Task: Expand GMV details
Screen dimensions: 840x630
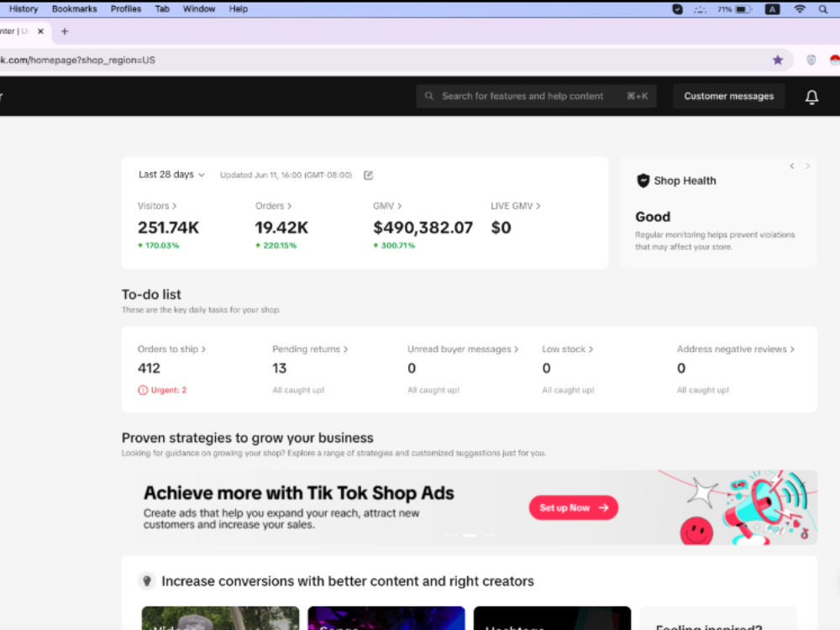Action: [387, 206]
